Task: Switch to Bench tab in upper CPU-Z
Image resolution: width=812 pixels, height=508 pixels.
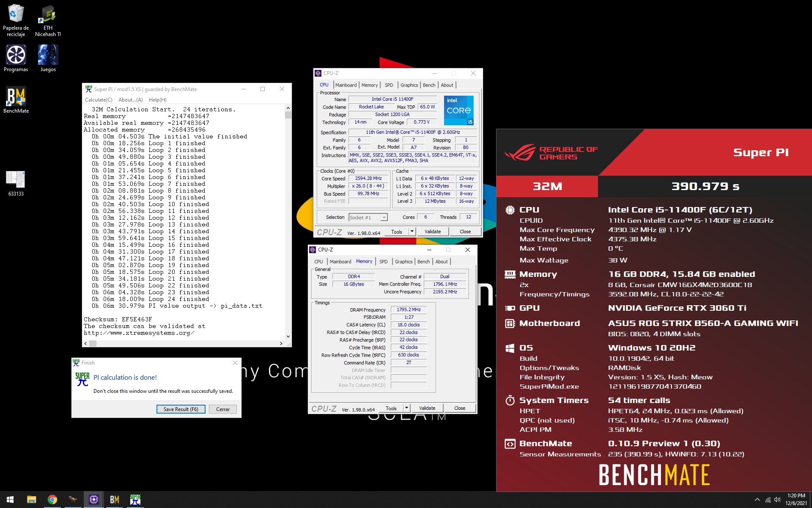Action: click(429, 85)
